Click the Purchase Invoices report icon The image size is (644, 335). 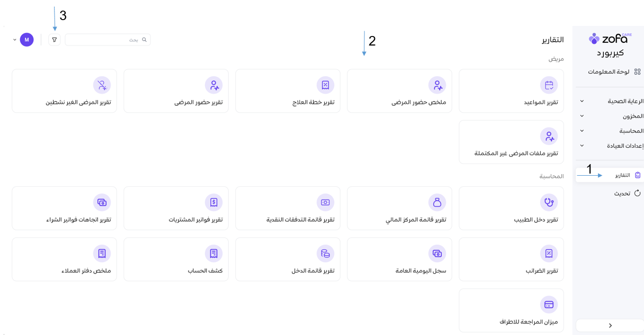(214, 202)
